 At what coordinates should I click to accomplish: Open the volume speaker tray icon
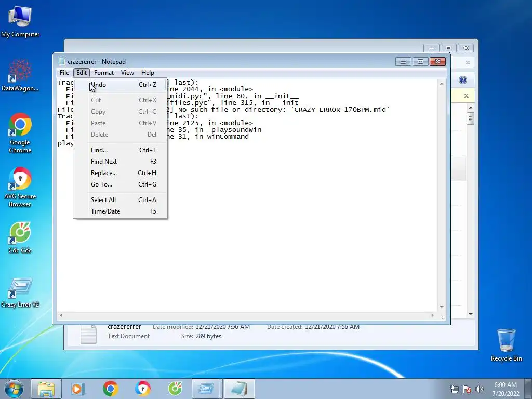pyautogui.click(x=480, y=389)
